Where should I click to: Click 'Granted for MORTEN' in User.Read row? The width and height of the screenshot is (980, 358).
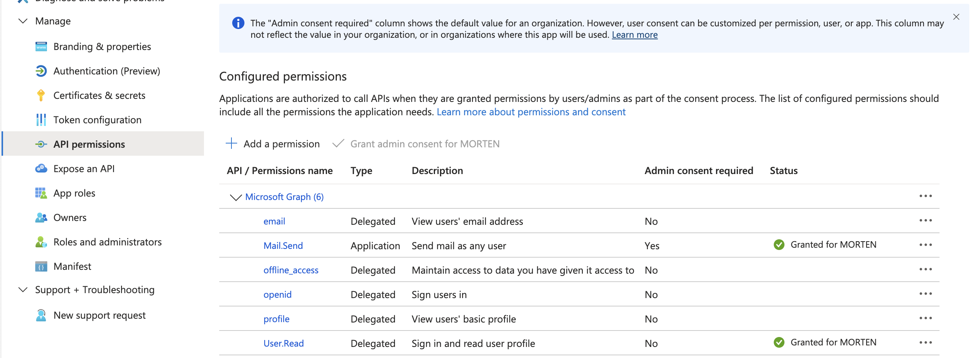coord(833,342)
